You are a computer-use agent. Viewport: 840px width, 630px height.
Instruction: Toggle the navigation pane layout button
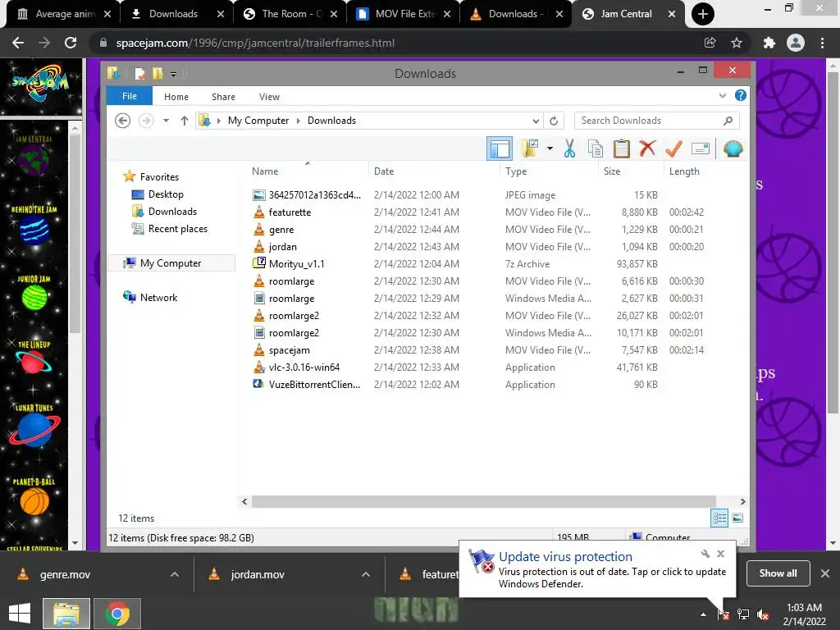(500, 148)
